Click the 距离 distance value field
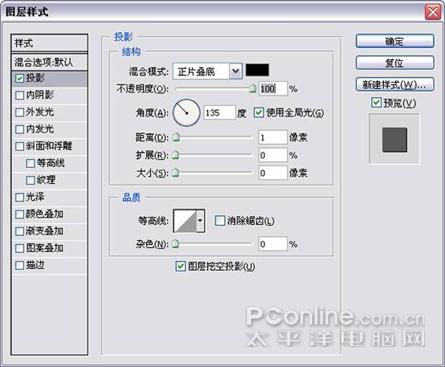445x367 pixels. tap(273, 137)
